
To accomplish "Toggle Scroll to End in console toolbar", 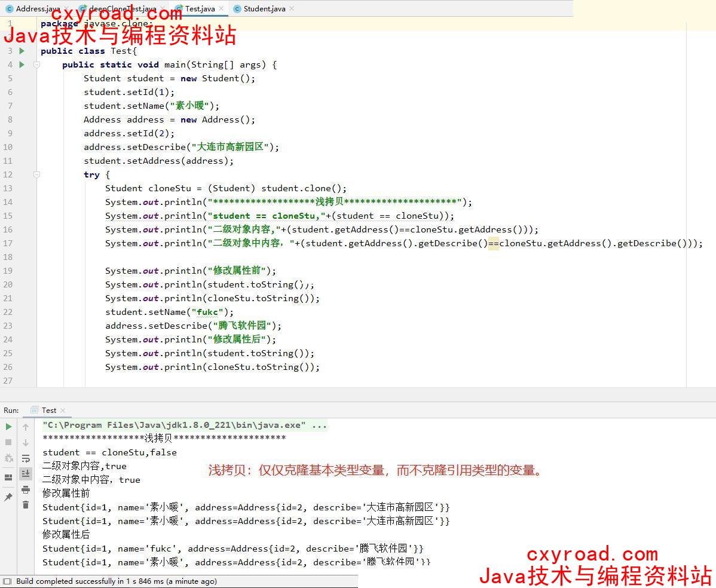I will [26, 473].
